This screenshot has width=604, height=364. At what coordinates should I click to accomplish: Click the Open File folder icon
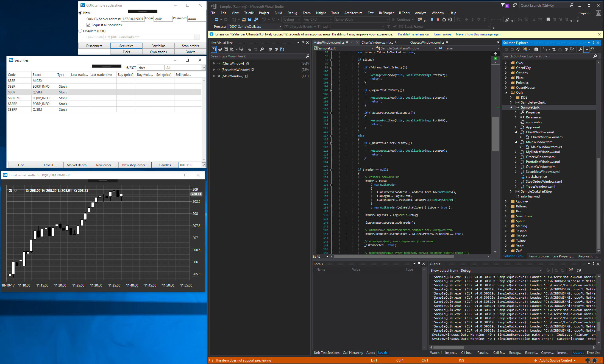point(243,20)
